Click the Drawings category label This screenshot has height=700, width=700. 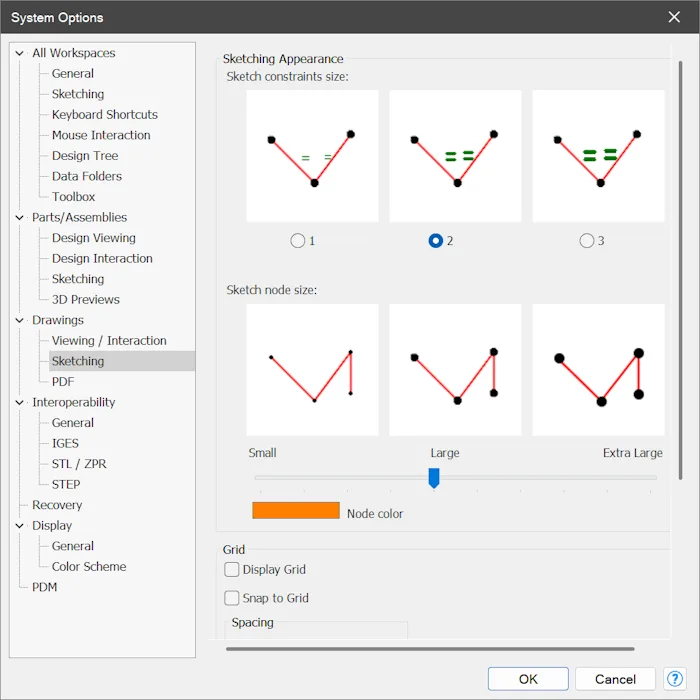[58, 320]
